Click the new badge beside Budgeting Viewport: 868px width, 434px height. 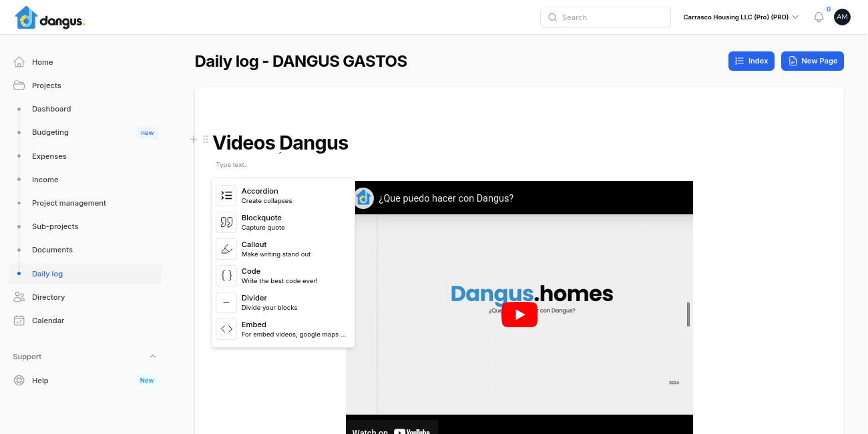[148, 133]
